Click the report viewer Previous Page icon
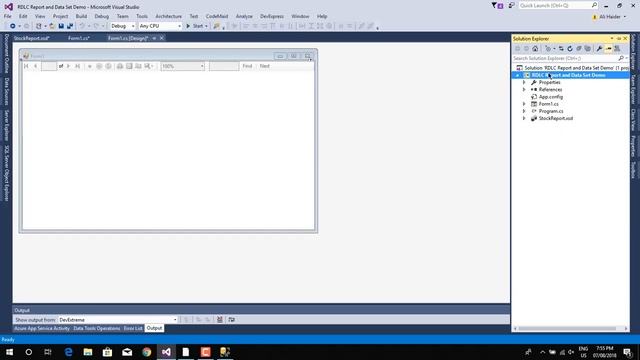640x360 pixels. pos(36,66)
